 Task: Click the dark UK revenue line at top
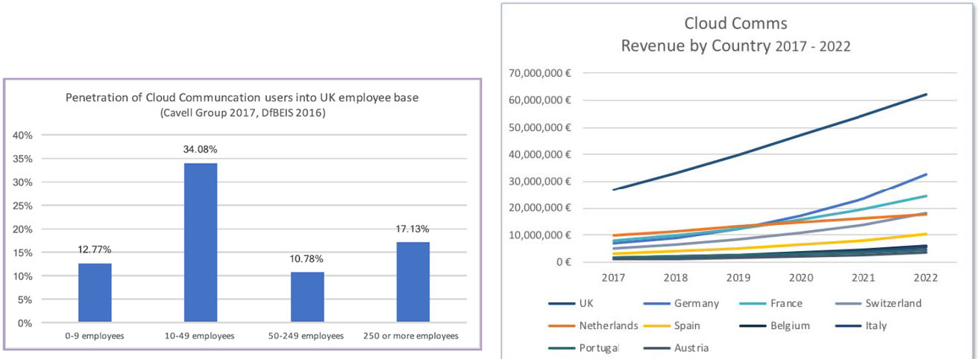click(x=768, y=141)
